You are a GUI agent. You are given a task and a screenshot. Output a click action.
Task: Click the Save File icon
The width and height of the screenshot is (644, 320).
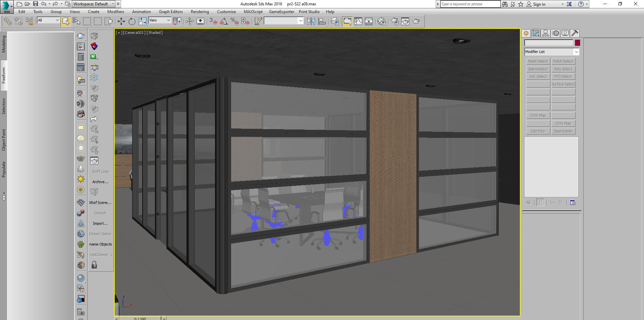(35, 4)
